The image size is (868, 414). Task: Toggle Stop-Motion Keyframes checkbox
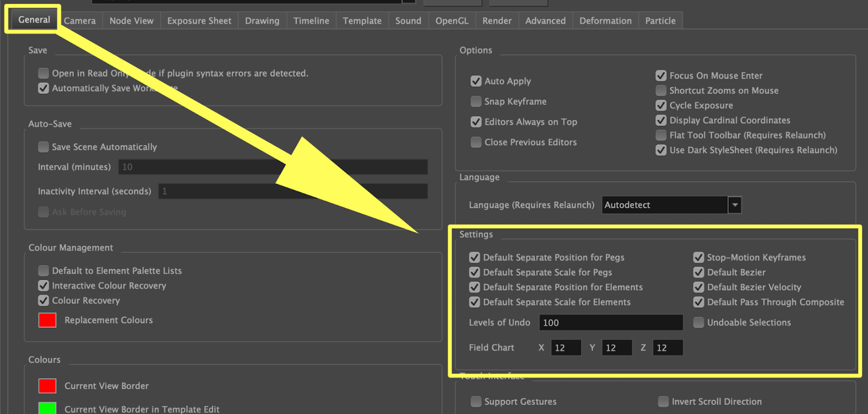(698, 257)
